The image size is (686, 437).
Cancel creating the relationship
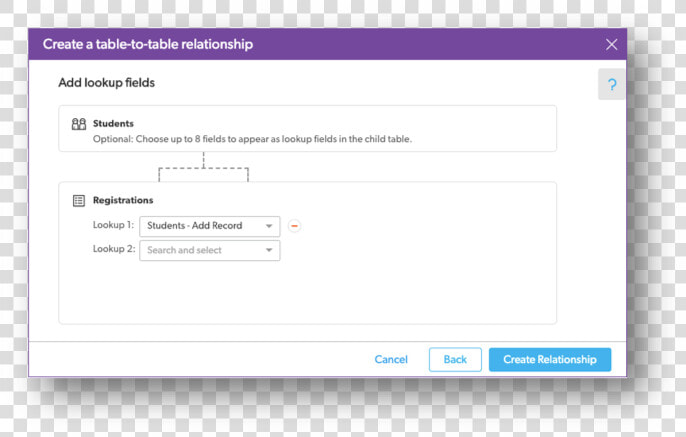pos(391,360)
